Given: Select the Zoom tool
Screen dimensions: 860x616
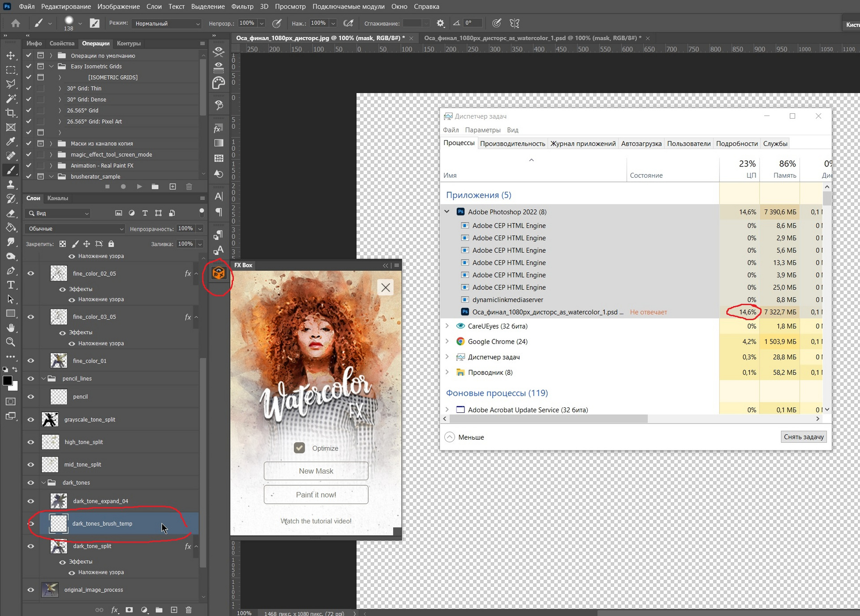Looking at the screenshot, I should 11,342.
